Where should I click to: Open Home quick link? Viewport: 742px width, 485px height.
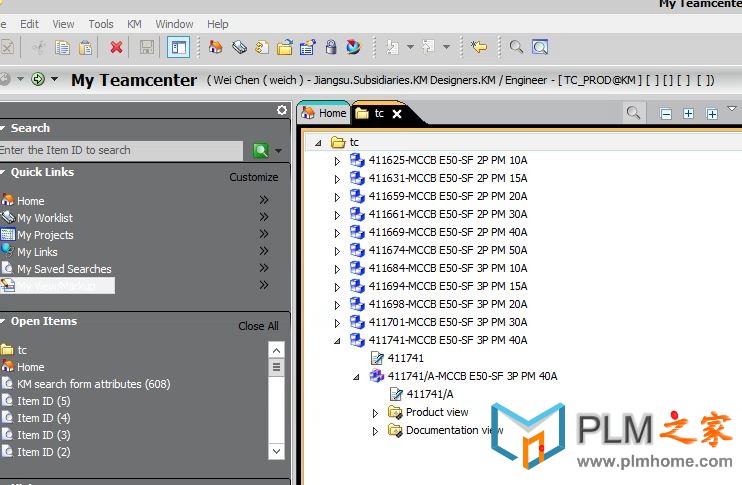(x=31, y=201)
